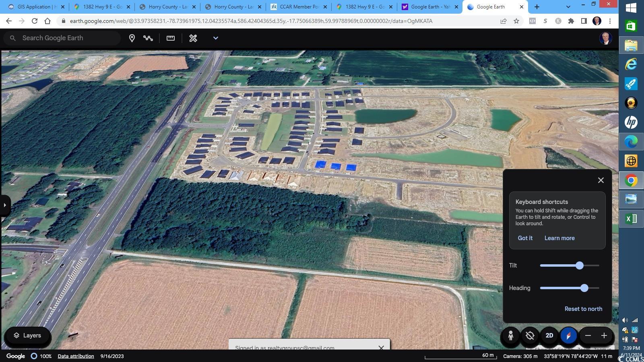Open Street View pegman

point(510,335)
